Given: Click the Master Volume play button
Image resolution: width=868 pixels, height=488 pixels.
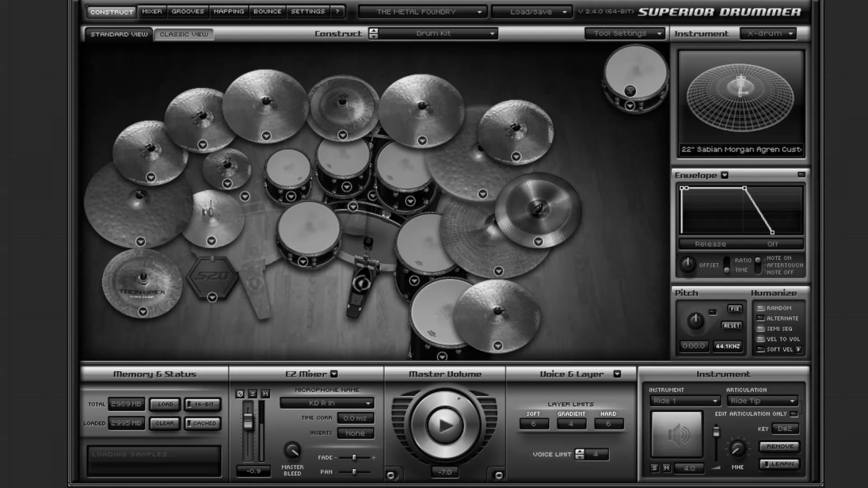Looking at the screenshot, I should [x=445, y=425].
